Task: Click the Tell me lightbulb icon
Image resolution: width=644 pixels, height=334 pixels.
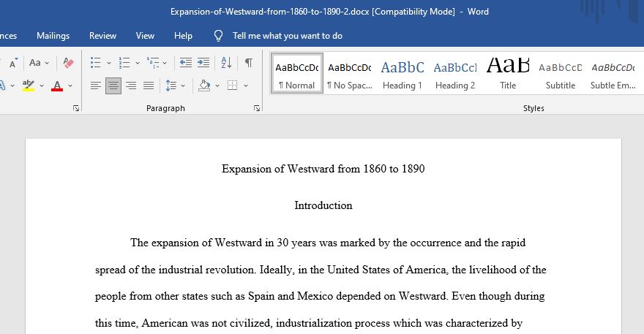Action: pos(219,36)
